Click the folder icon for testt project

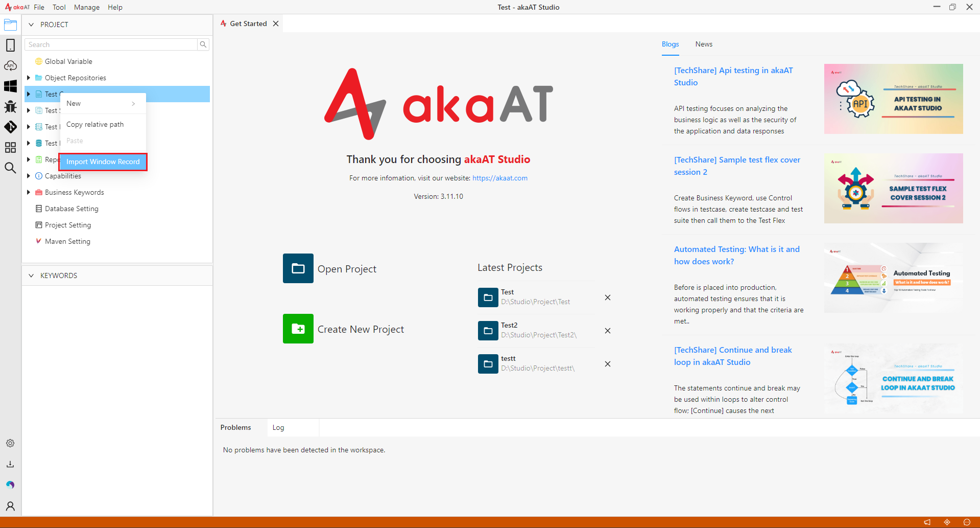tap(488, 363)
